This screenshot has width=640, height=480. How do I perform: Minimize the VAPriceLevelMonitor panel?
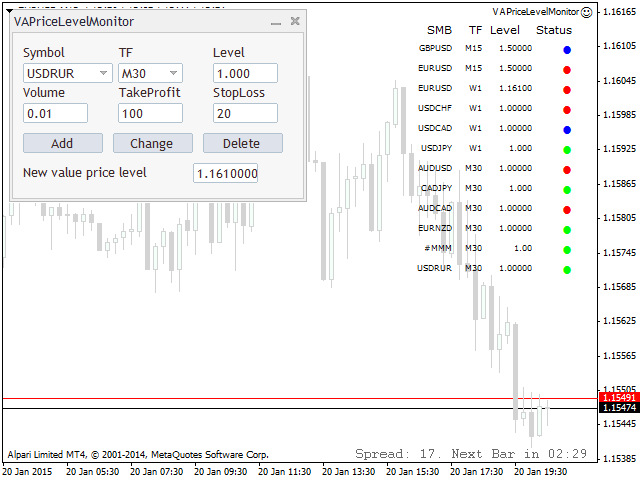276,21
